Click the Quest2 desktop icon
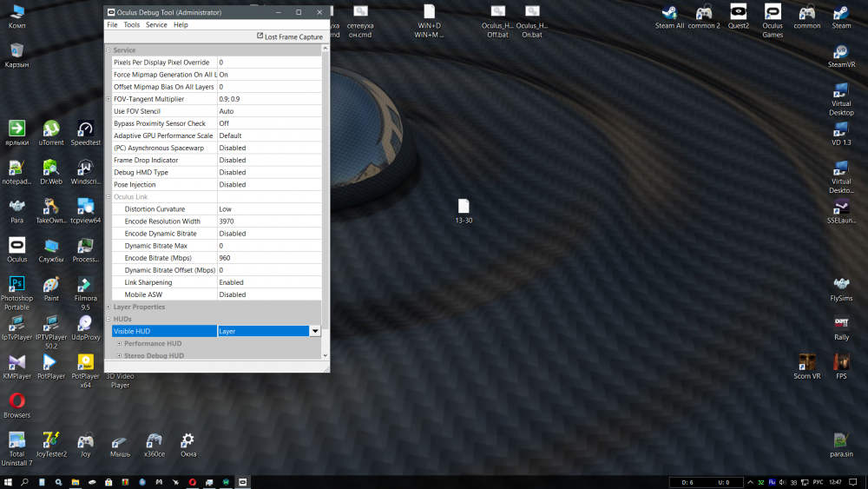This screenshot has width=868, height=489. 738,13
